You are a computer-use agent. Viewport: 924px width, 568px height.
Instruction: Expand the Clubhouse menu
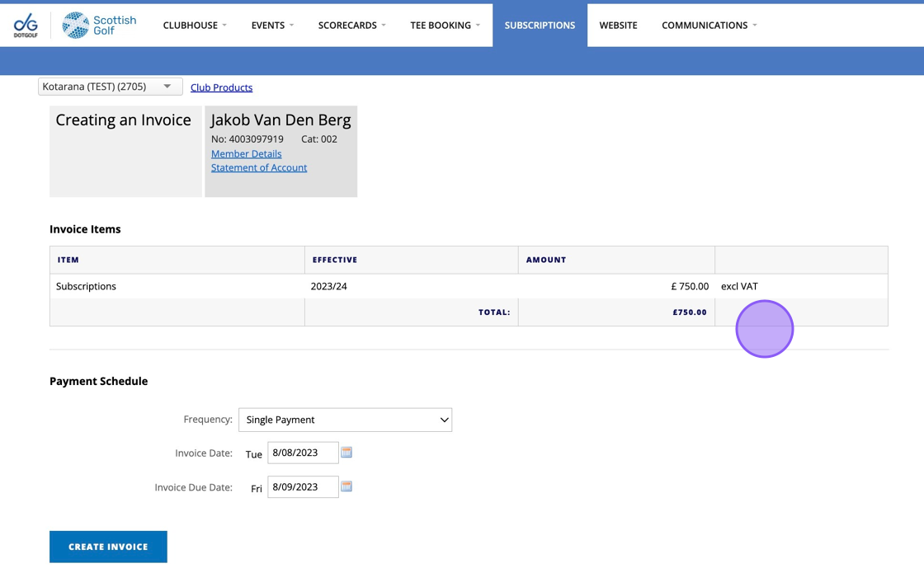(x=195, y=26)
